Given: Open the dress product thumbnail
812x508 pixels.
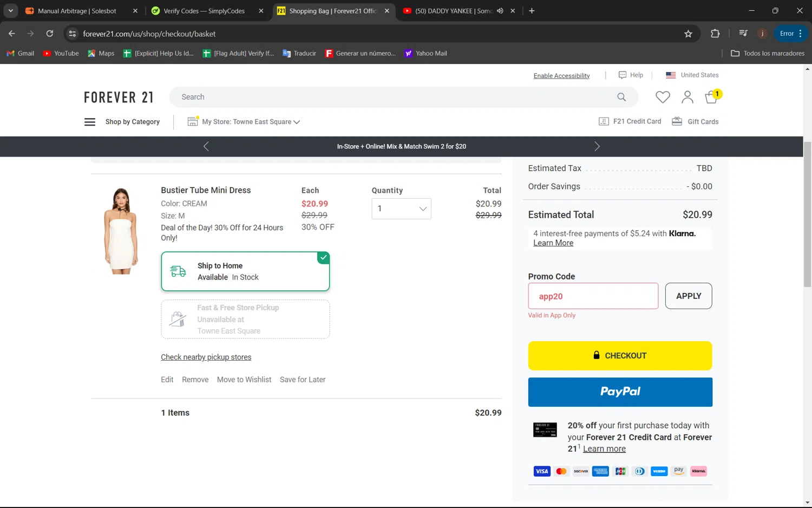Looking at the screenshot, I should (x=121, y=231).
